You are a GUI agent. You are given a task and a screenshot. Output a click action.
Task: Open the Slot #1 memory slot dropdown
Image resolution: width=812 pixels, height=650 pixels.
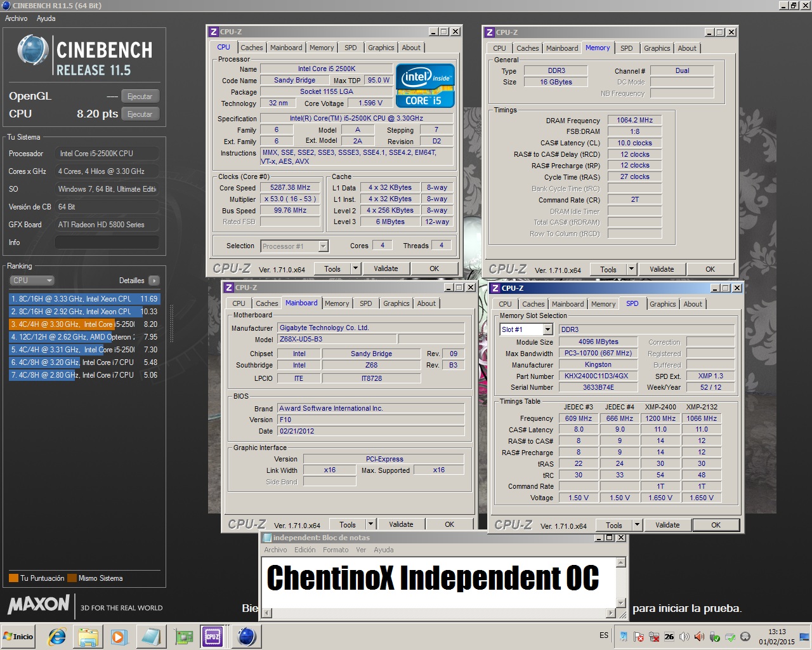coord(548,329)
